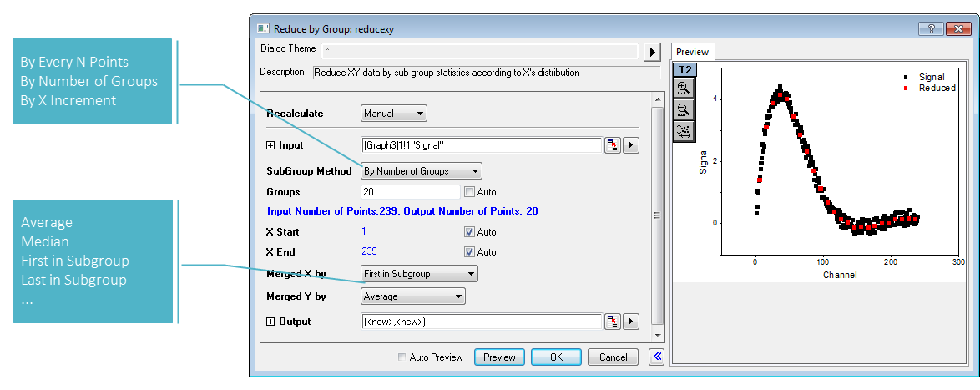Enable the Auto Preview checkbox

[402, 357]
